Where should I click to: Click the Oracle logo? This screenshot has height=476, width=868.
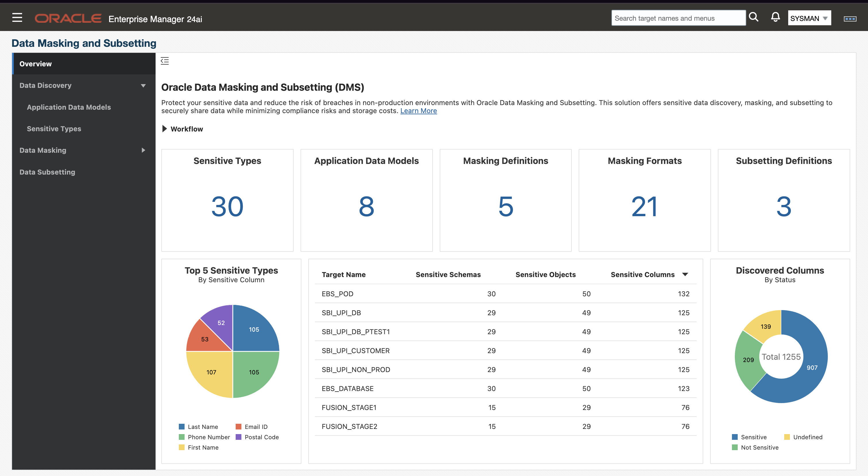click(68, 19)
